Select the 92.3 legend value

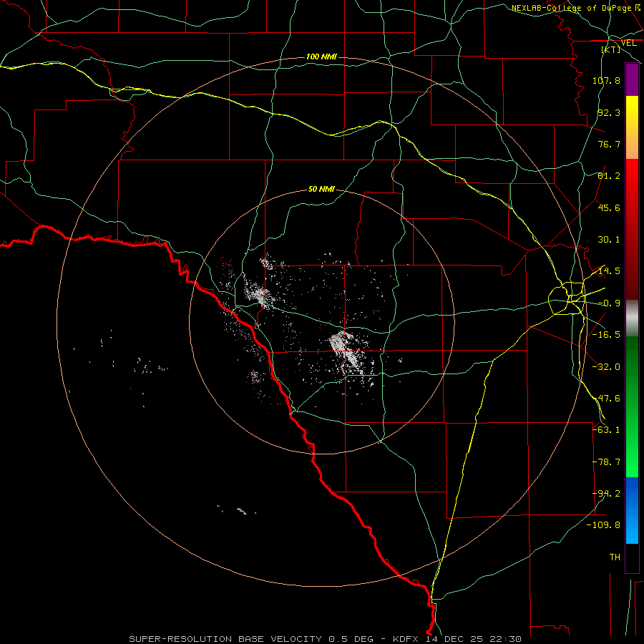coord(609,112)
